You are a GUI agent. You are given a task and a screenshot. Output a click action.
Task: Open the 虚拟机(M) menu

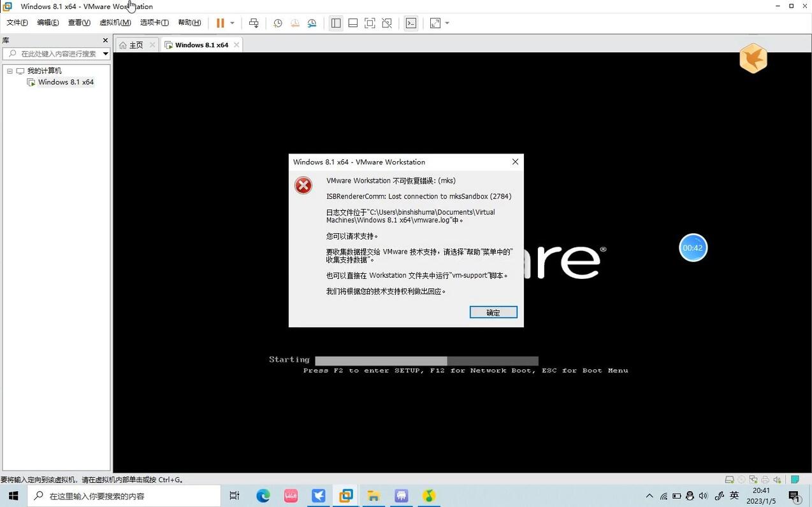coord(115,23)
